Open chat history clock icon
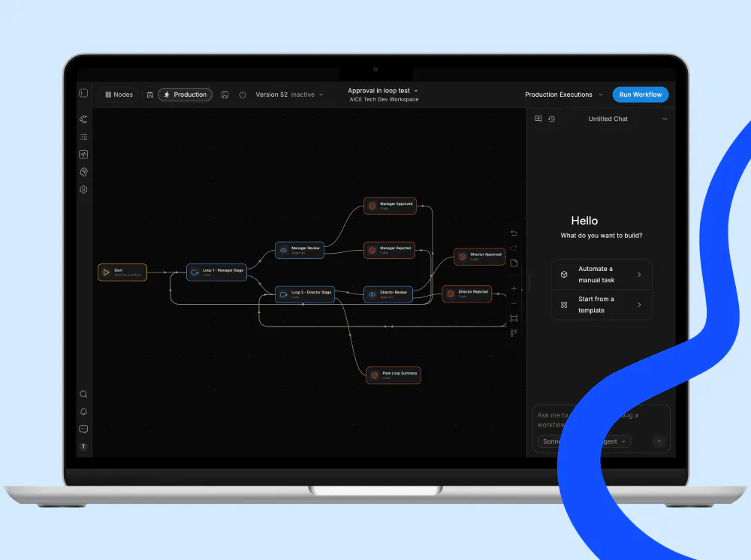 pyautogui.click(x=551, y=119)
